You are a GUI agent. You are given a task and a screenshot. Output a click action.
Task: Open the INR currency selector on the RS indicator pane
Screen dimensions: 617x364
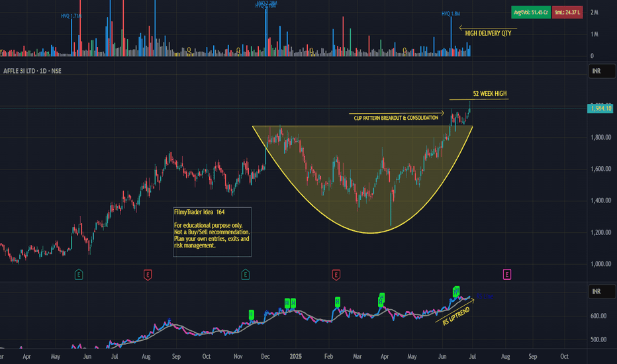pyautogui.click(x=602, y=292)
